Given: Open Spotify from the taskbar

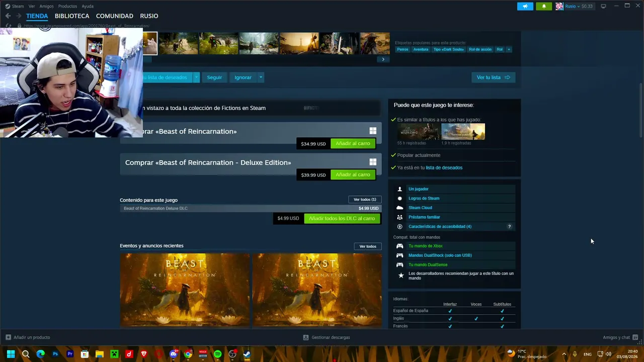Looking at the screenshot, I should tap(217, 354).
